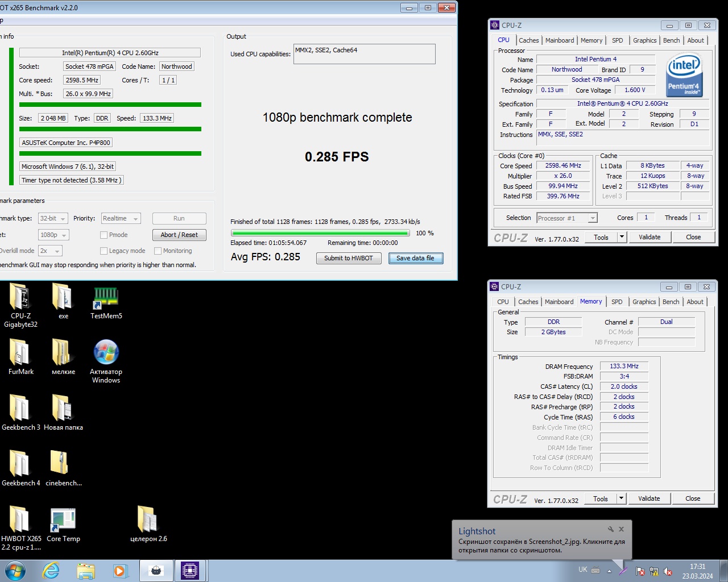Open the Action Center flag tray icon
The height and width of the screenshot is (582, 728).
(640, 571)
